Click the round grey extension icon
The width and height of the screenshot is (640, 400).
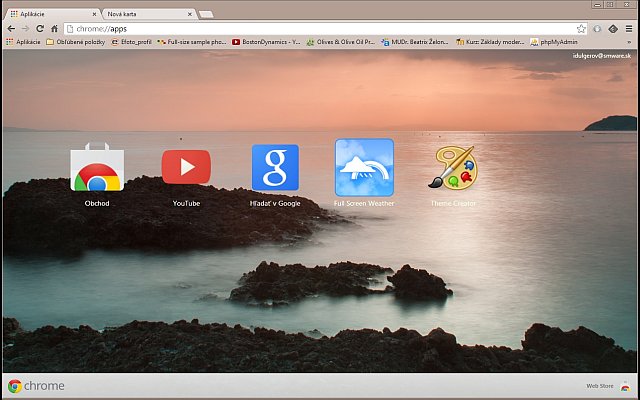point(597,29)
